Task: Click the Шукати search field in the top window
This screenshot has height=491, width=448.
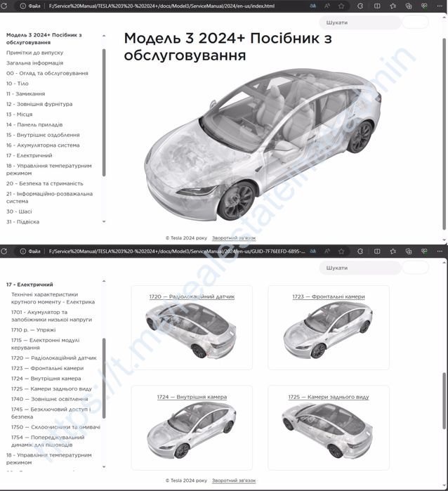Action: 360,22
